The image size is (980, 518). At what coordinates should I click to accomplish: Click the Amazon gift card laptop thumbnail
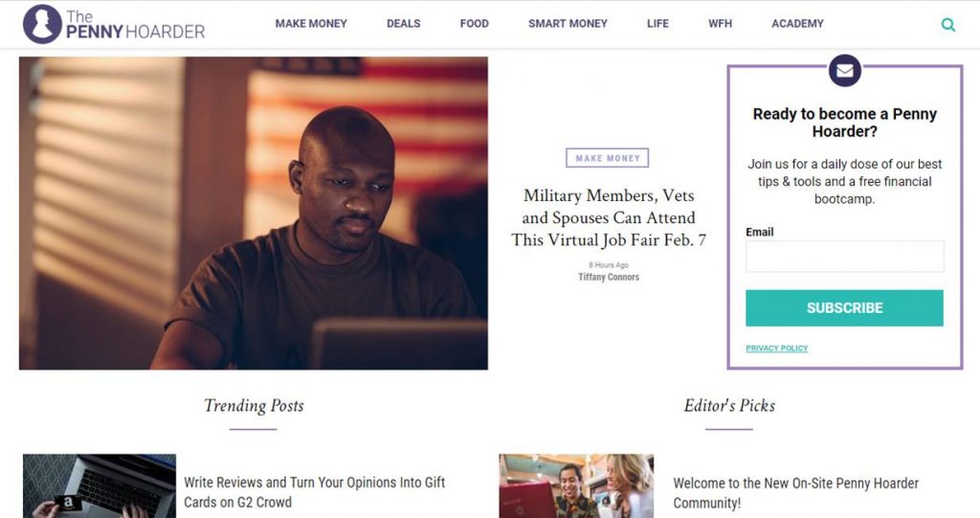100,486
